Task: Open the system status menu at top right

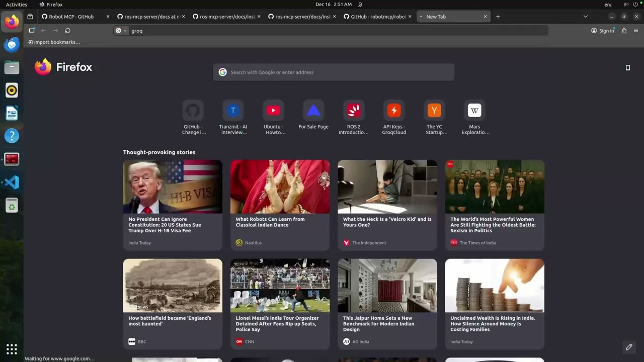Action: (x=632, y=5)
